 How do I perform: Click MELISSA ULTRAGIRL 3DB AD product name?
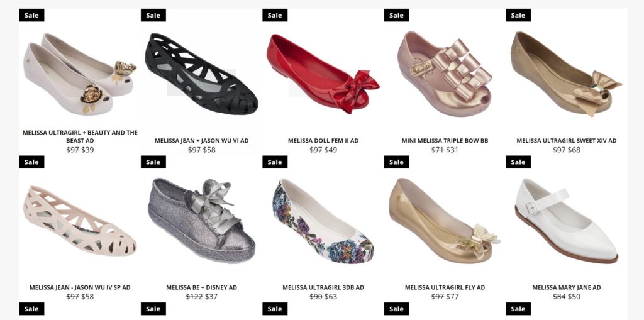(x=323, y=287)
